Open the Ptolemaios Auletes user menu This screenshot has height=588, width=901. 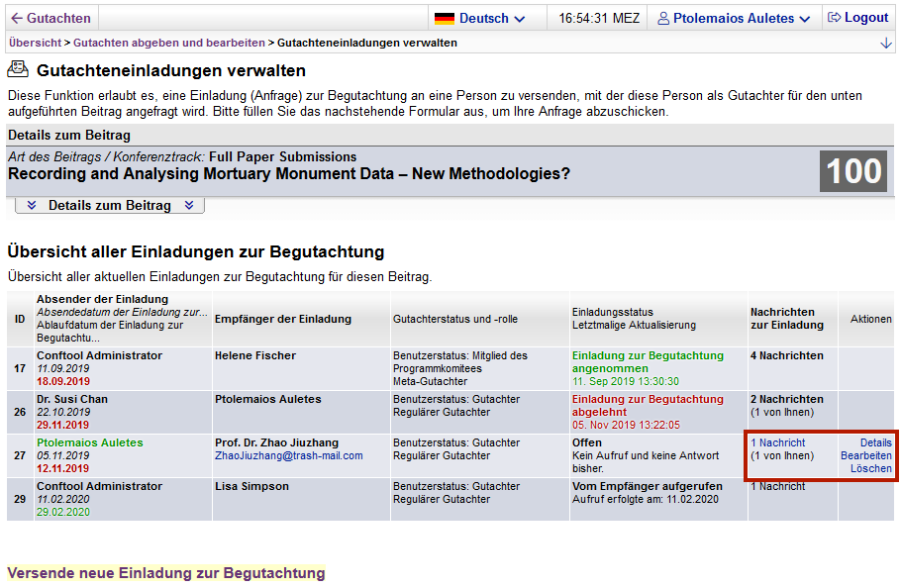click(734, 18)
